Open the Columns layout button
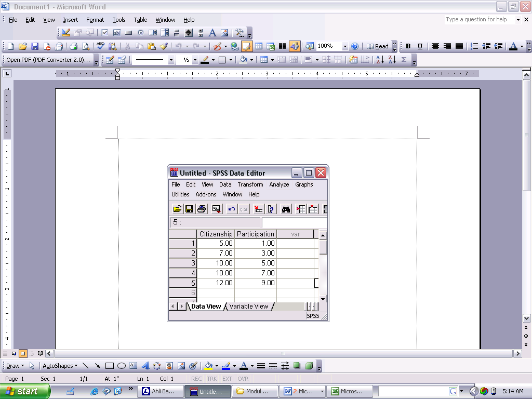 pos(282,46)
